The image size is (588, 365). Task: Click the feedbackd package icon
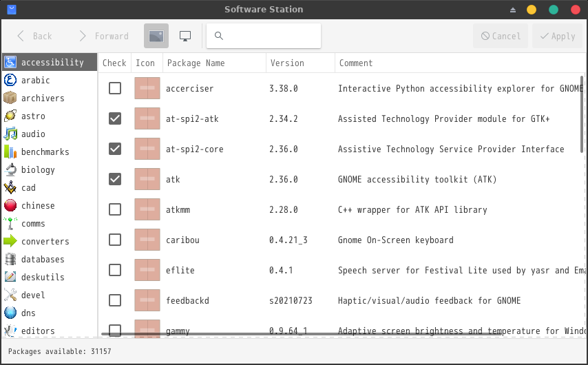click(147, 300)
